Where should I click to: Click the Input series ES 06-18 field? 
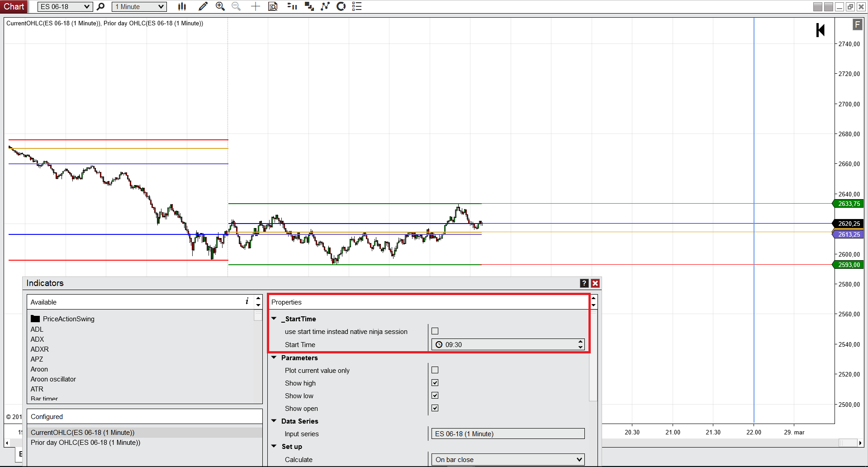[508, 434]
